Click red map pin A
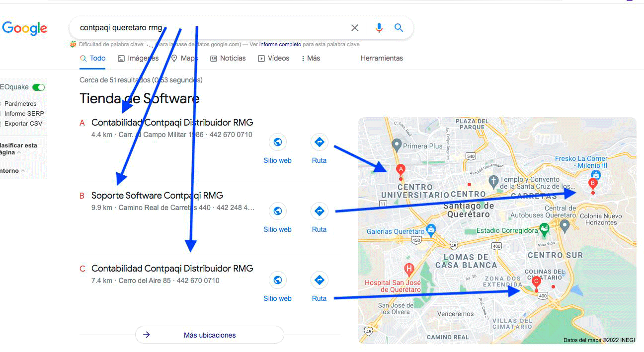 pyautogui.click(x=401, y=170)
